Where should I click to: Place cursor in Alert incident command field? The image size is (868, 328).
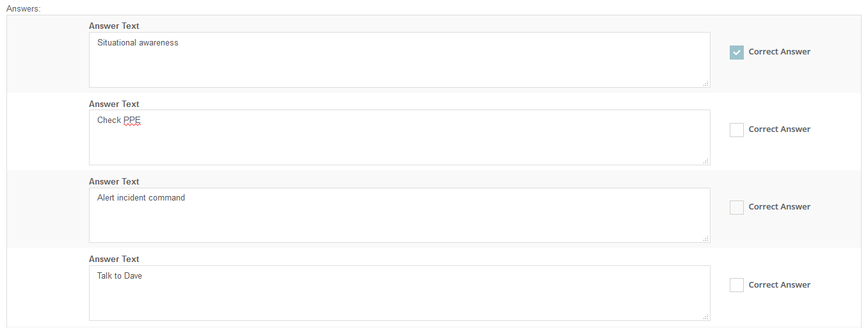[x=399, y=215]
